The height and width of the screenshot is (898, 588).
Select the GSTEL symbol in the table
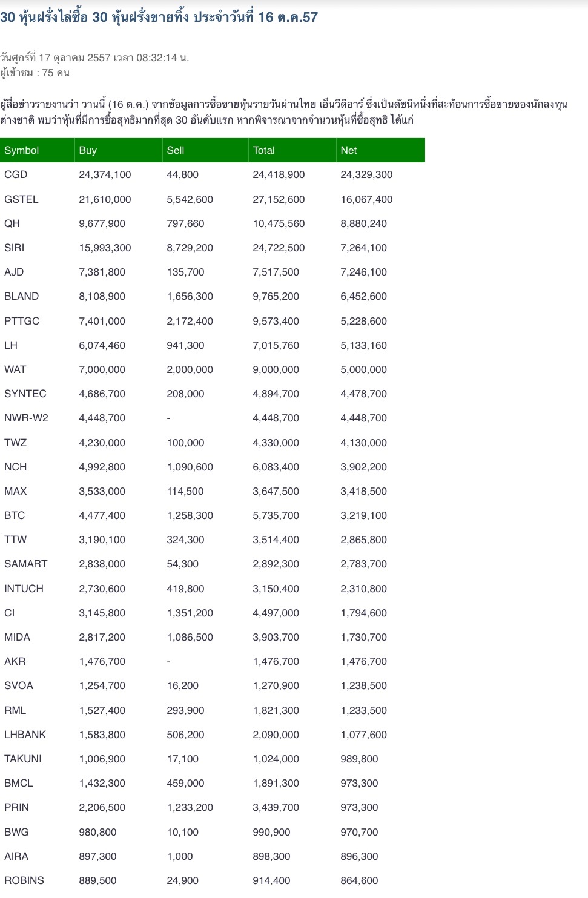point(21,199)
